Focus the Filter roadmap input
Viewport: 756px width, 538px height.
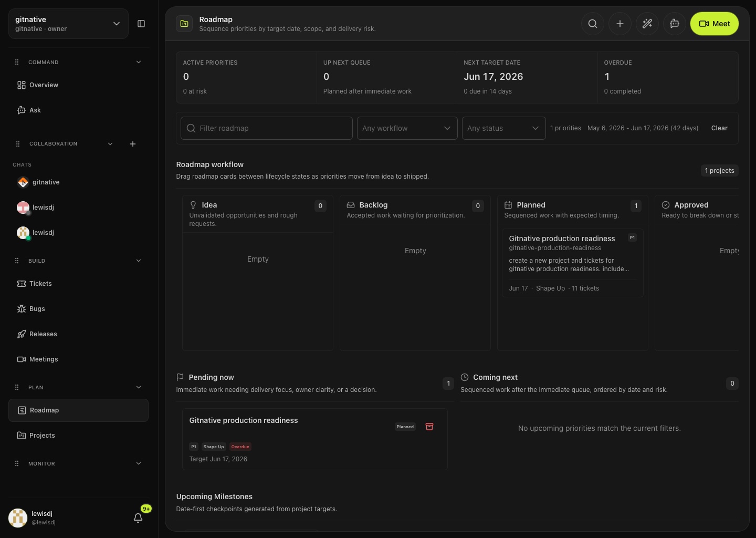[267, 128]
